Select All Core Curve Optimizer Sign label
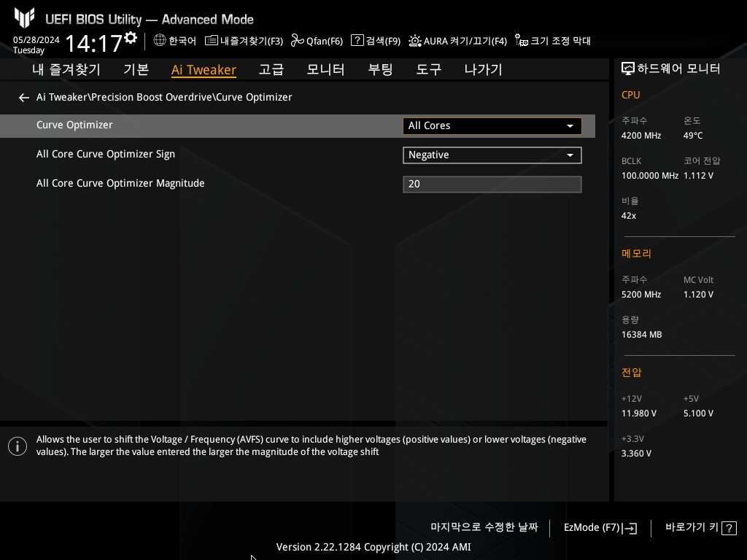This screenshot has width=747, height=560. (x=106, y=155)
